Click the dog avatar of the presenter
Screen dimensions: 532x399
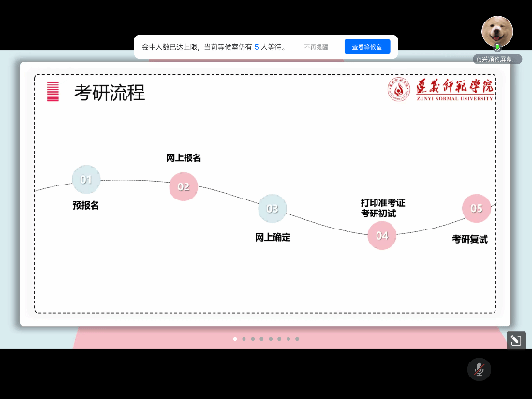pyautogui.click(x=497, y=32)
